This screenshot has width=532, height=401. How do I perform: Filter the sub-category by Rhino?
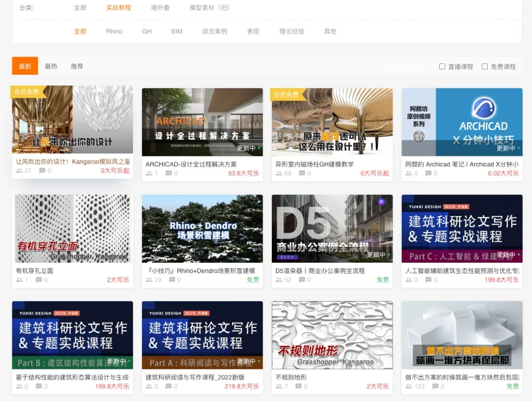[x=114, y=31]
